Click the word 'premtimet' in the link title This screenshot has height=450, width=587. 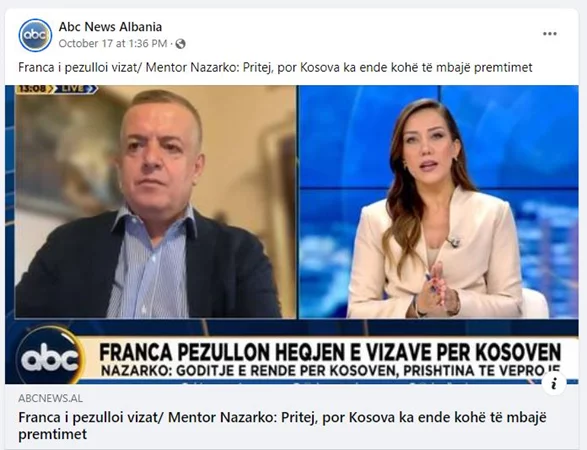pyautogui.click(x=53, y=434)
